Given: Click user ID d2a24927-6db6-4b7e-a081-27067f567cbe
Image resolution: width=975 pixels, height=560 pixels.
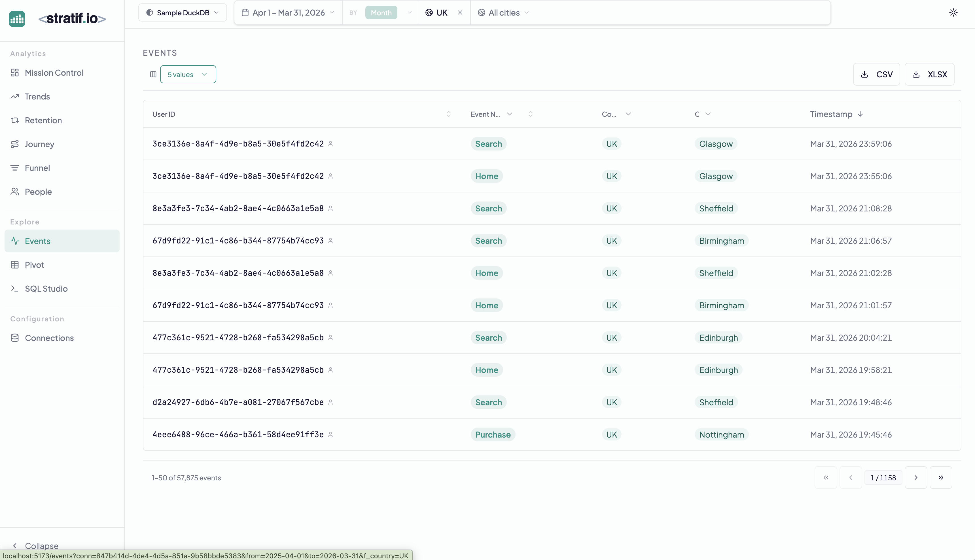Looking at the screenshot, I should [x=238, y=402].
